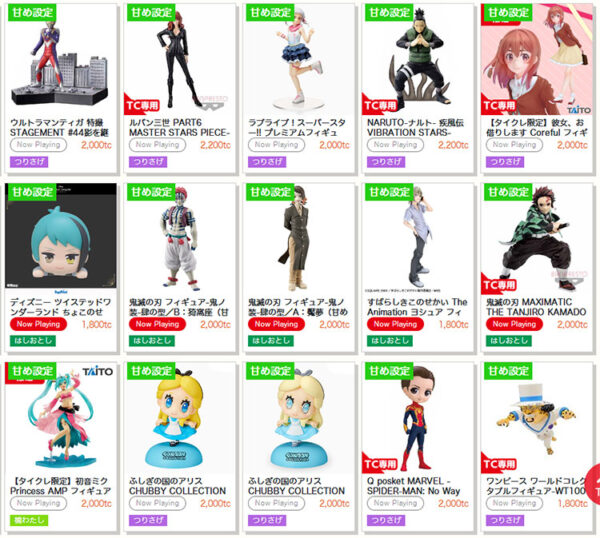Image resolution: width=600 pixels, height=538 pixels.
Task: Click the 甘め設定 badge on NARUTO item
Action: (x=389, y=13)
